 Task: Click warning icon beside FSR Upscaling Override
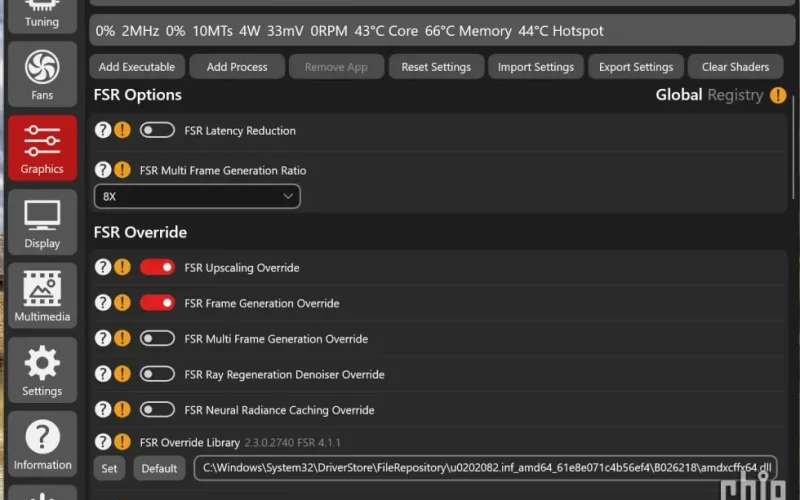pyautogui.click(x=122, y=267)
